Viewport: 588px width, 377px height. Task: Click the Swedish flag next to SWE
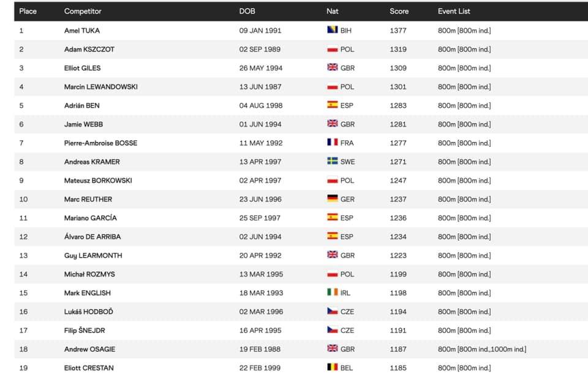[332, 161]
